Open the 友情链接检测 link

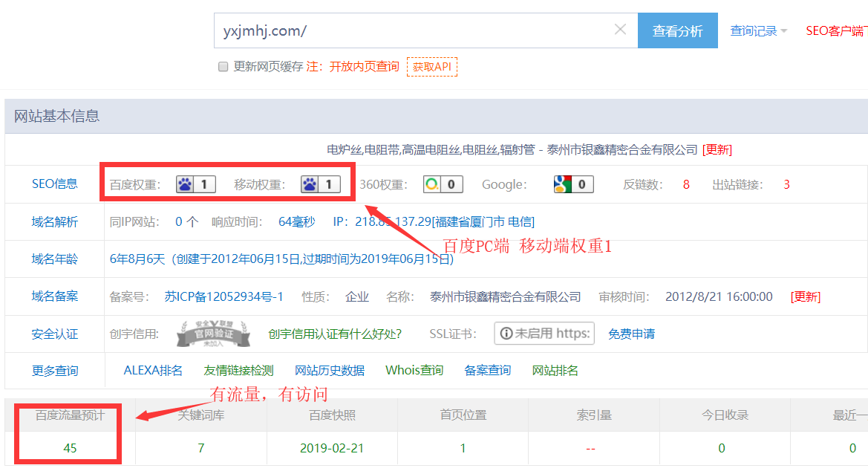pos(238,371)
